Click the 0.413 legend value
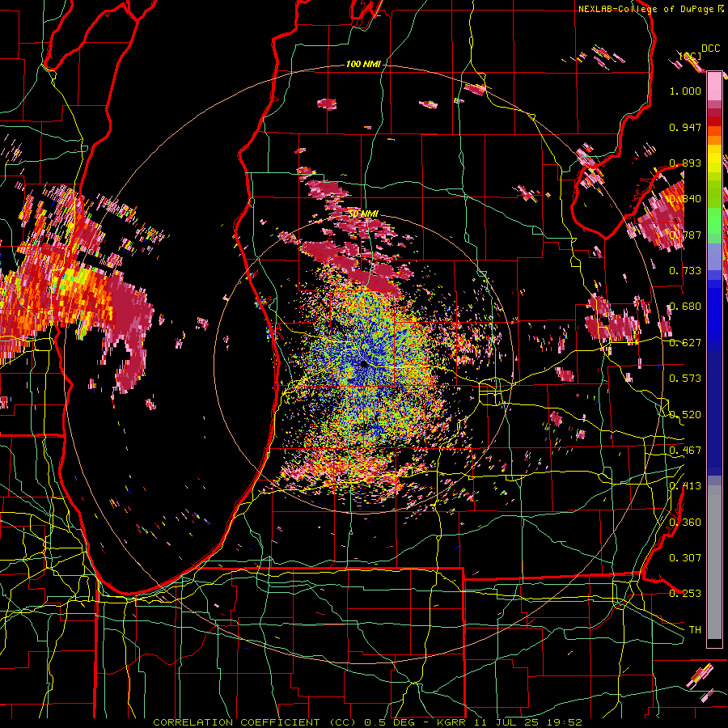 [x=685, y=486]
